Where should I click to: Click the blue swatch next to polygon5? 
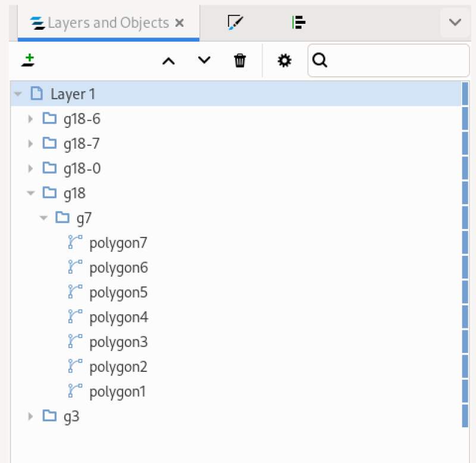(x=465, y=292)
